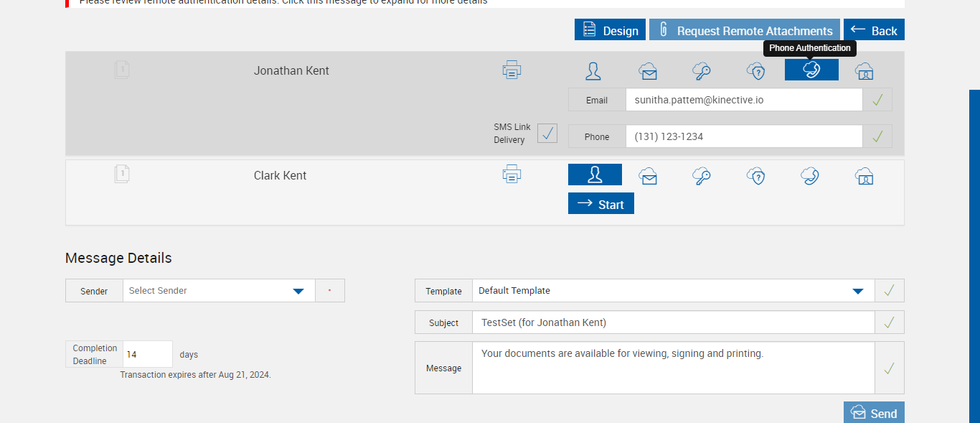Screen dimensions: 980x423
Task: Click Request Remote Attachments button
Action: tap(745, 30)
